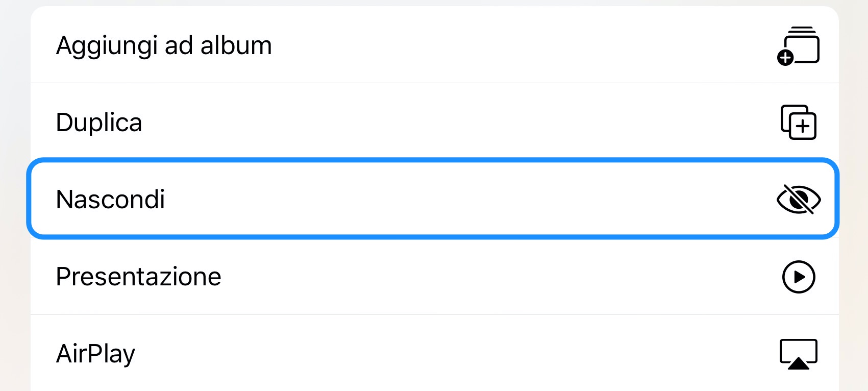Screen dimensions: 868x391
Task: Click the "Aggiungi ad album" text label
Action: coord(164,46)
